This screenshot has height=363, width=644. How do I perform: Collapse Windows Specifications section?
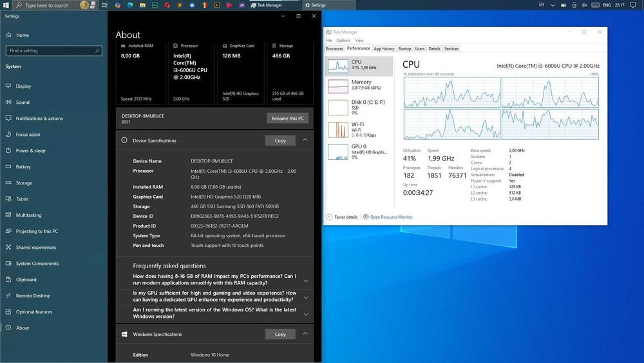click(305, 334)
